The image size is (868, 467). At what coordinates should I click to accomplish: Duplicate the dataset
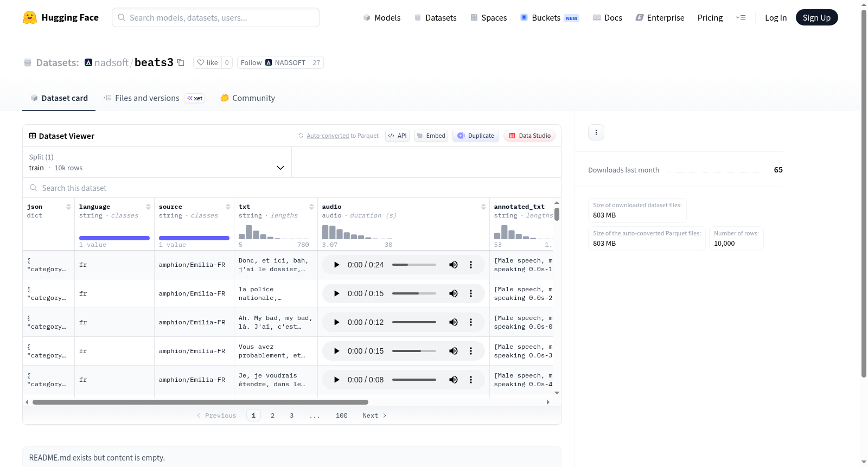476,136
